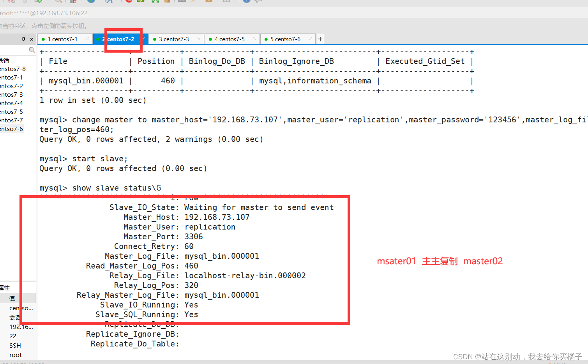
Task: Toggle full screen with the green arrows icon
Action: (x=155, y=2)
